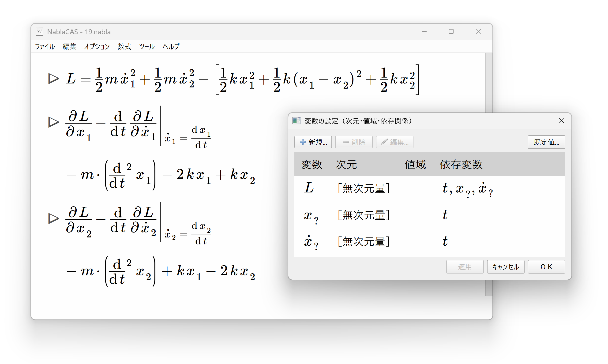The width and height of the screenshot is (608, 364).
Task: Confirm the dialog with OK
Action: click(546, 267)
